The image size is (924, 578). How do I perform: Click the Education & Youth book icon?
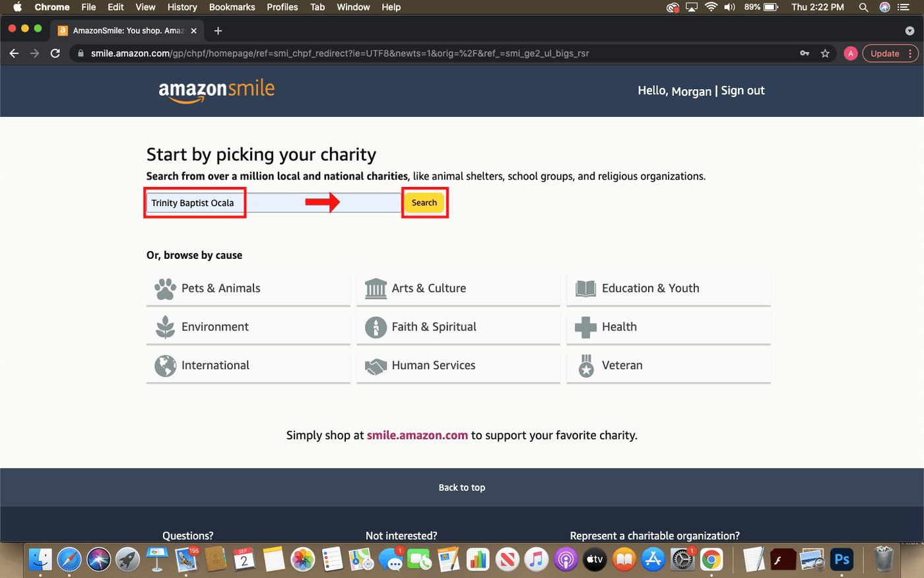585,289
